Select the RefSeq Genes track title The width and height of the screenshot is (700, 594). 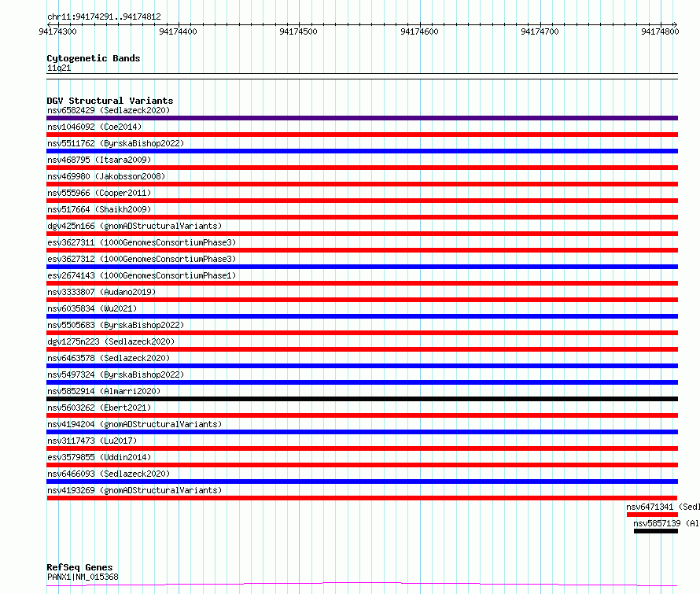point(79,567)
